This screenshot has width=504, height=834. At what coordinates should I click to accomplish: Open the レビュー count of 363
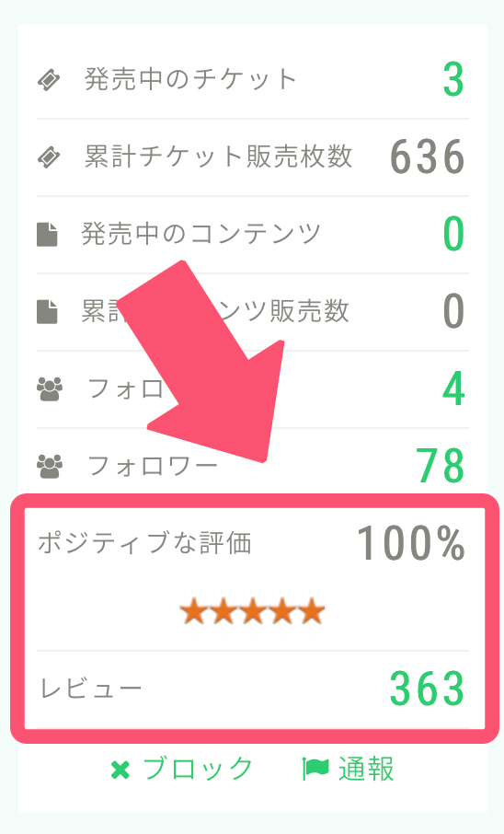point(428,689)
